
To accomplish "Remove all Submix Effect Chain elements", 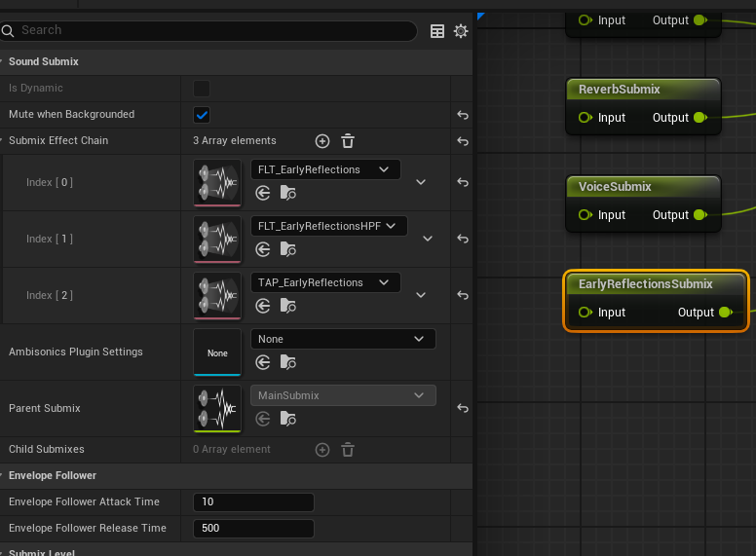I will coord(348,141).
